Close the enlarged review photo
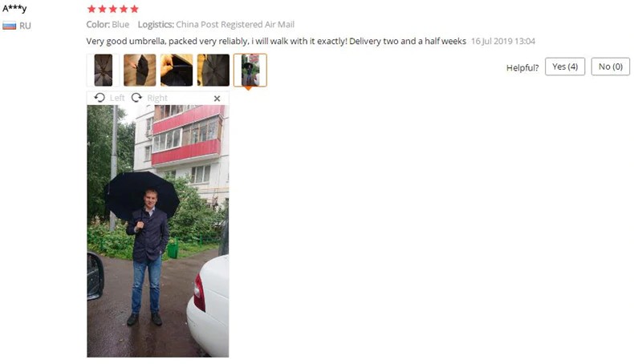 (217, 98)
